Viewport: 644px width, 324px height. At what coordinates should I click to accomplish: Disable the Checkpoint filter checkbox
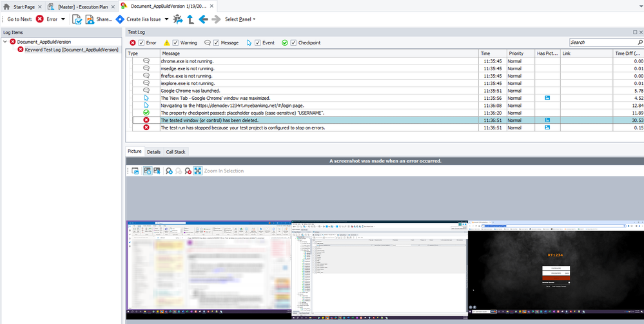(x=293, y=43)
